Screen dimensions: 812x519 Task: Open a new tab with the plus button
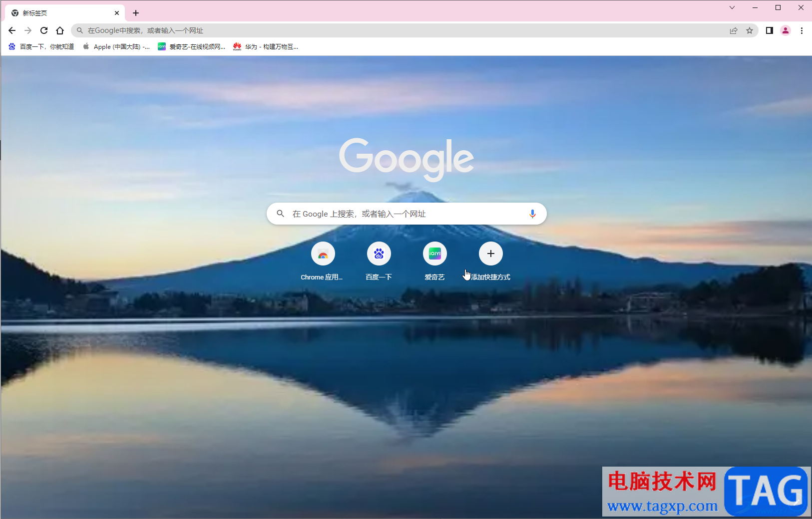click(136, 13)
